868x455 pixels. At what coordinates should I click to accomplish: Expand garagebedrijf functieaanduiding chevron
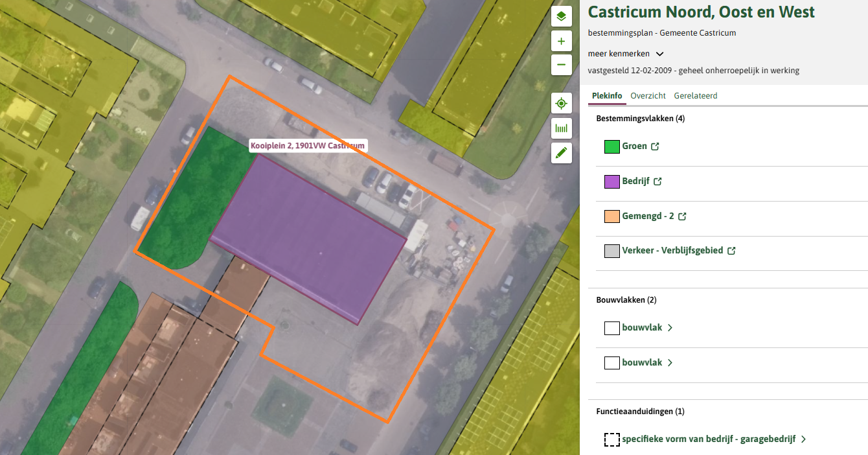tap(803, 439)
